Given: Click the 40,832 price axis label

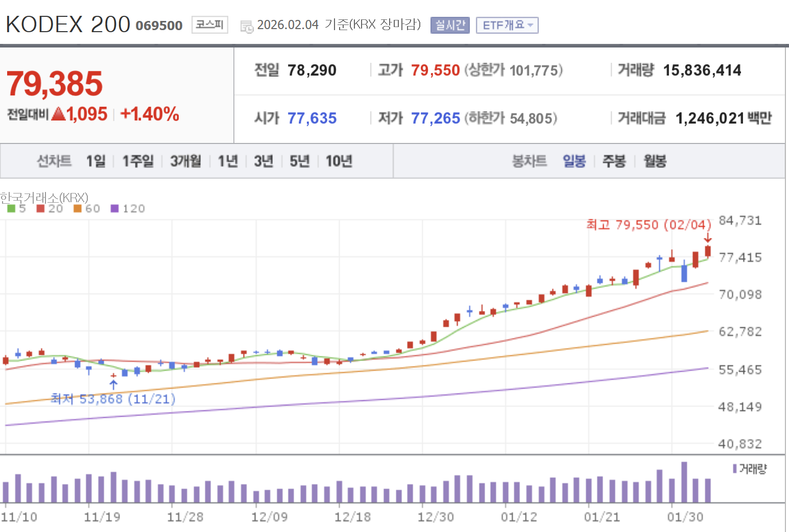Looking at the screenshot, I should tap(740, 444).
